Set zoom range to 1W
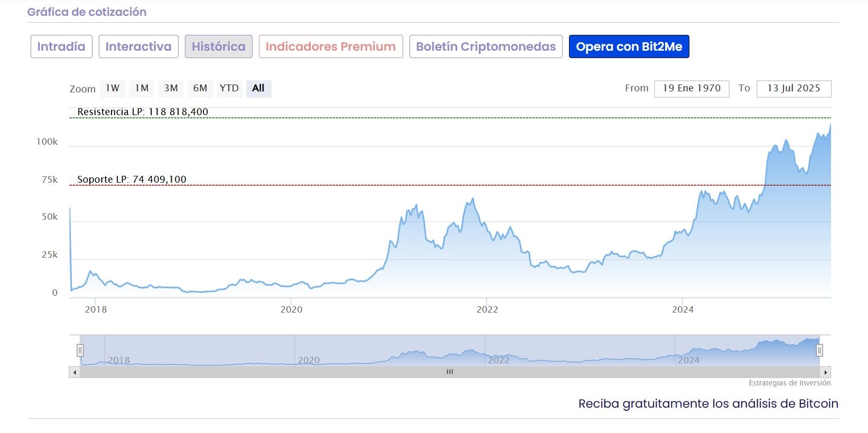This screenshot has width=868, height=433. (x=112, y=88)
